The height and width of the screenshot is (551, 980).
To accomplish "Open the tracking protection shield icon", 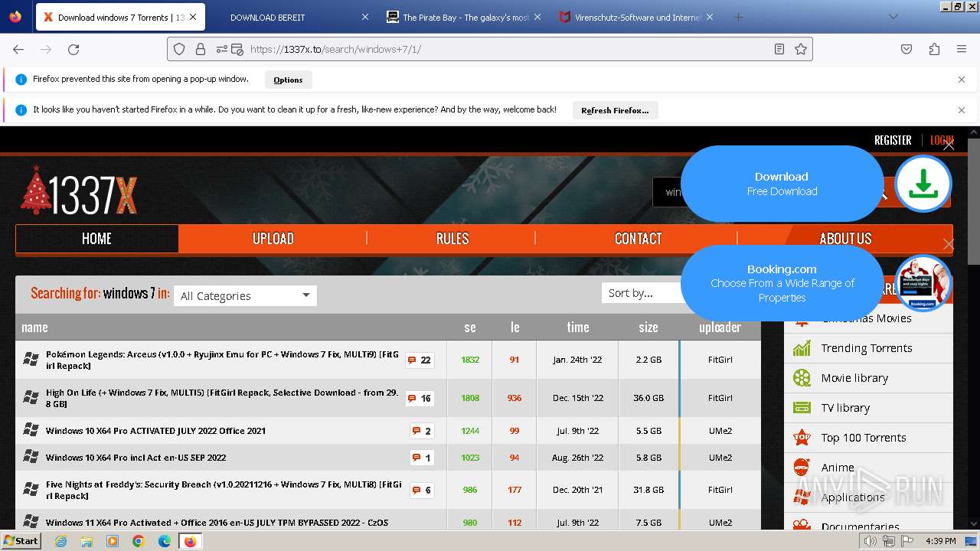I will click(179, 49).
